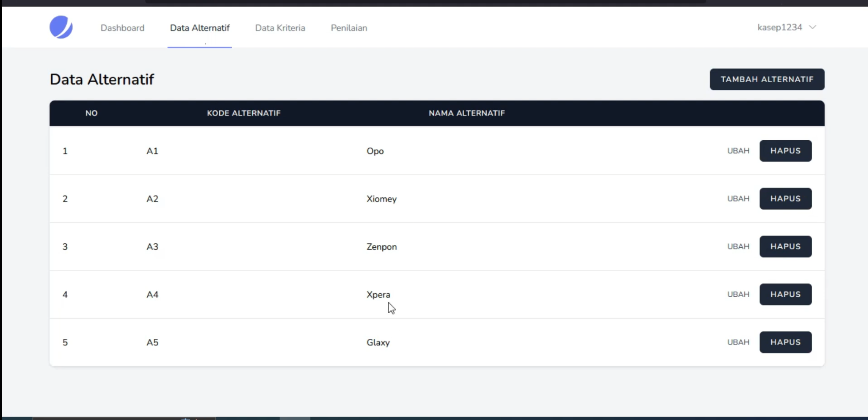Click the name Glaxy

click(x=378, y=343)
